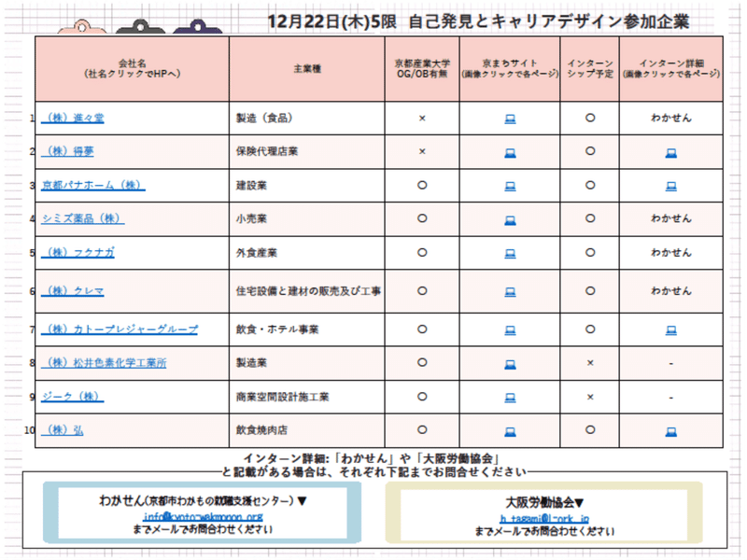747x560 pixels.
Task: Click the page title 自己発見とキャリアデザイン参加企業
Action: (x=549, y=21)
